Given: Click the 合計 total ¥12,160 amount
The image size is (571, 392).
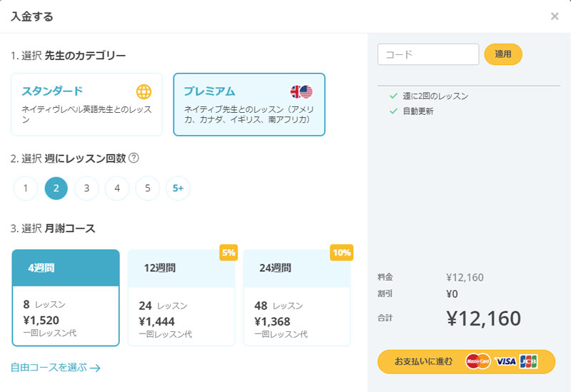Looking at the screenshot, I should pos(484,318).
